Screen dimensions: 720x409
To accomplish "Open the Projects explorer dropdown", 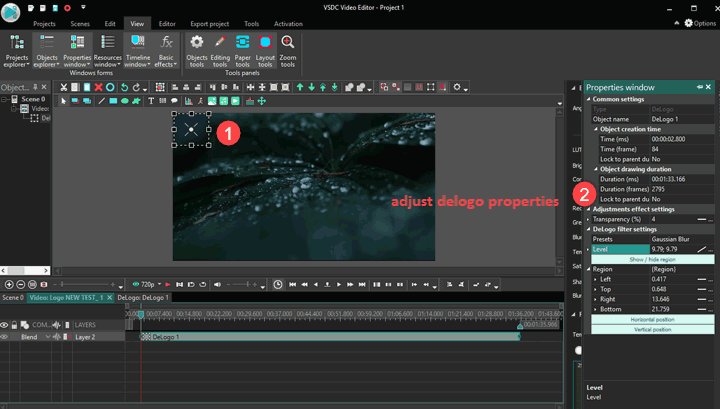I will click(17, 62).
